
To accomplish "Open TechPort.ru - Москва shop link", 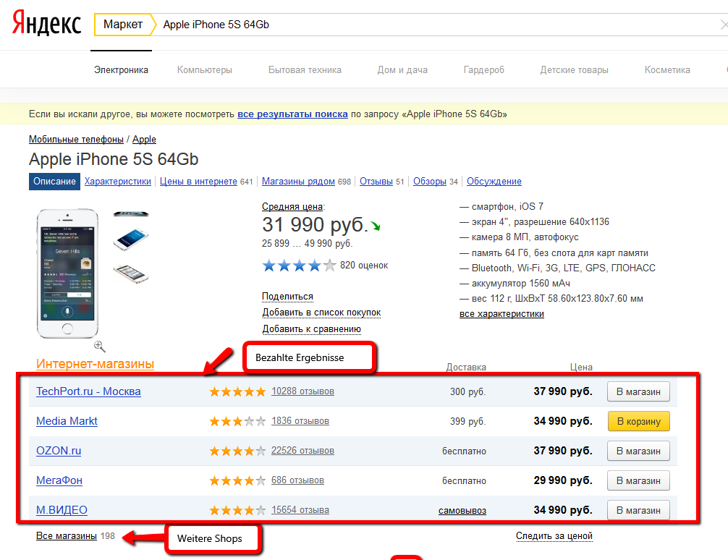I will [x=88, y=391].
